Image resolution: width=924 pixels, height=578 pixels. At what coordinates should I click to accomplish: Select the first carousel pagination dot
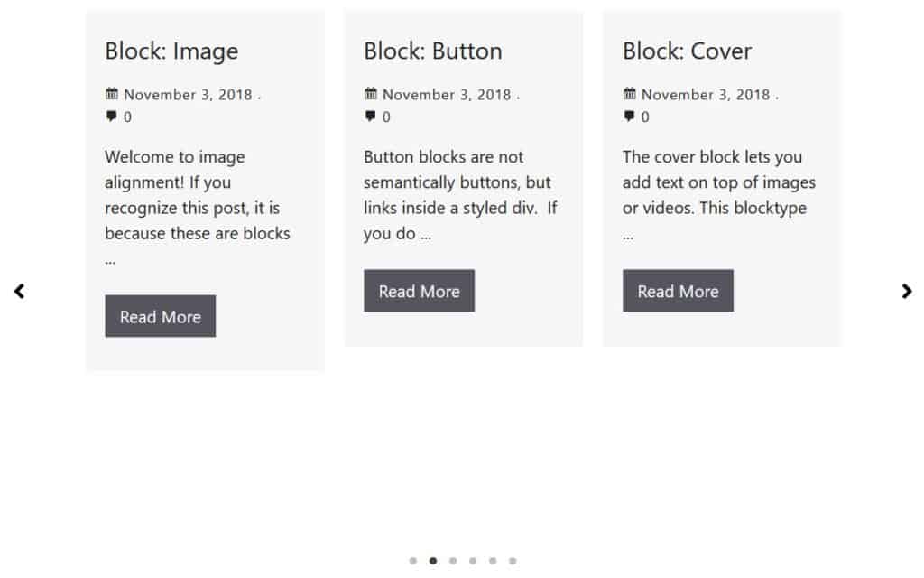(413, 560)
